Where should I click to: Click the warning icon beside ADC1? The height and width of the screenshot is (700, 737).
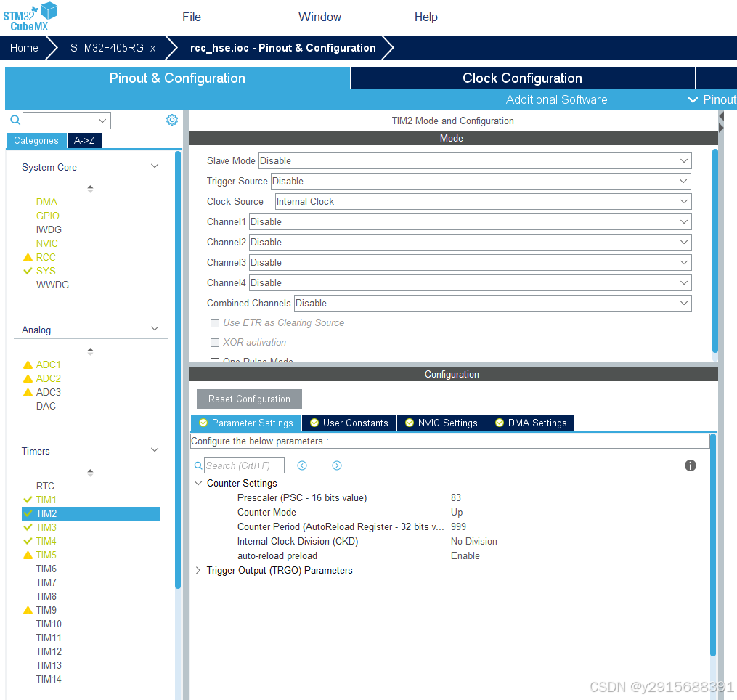coord(28,365)
